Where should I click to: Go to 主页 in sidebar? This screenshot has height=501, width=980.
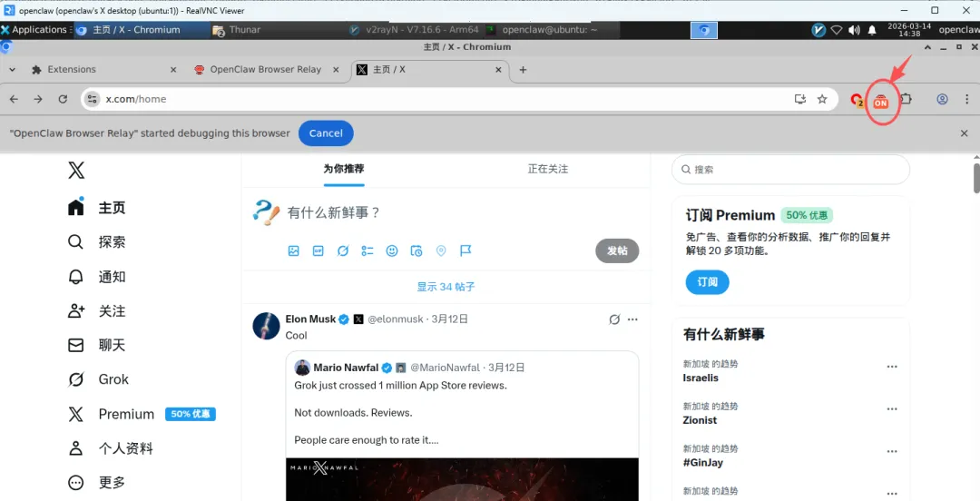(97, 208)
